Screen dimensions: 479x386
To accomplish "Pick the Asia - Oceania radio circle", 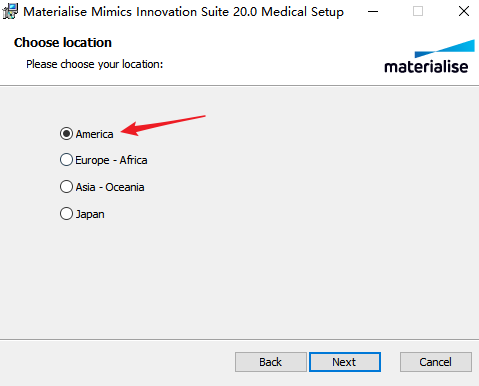I will (x=66, y=187).
